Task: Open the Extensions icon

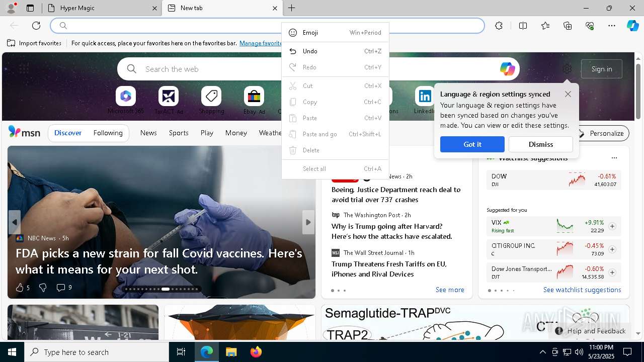Action: (x=499, y=26)
